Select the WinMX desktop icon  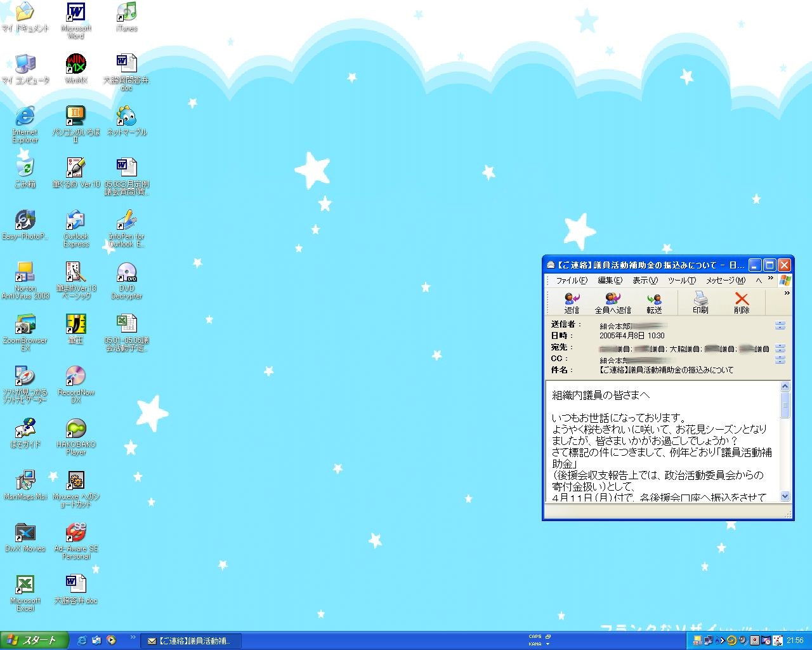pos(75,65)
